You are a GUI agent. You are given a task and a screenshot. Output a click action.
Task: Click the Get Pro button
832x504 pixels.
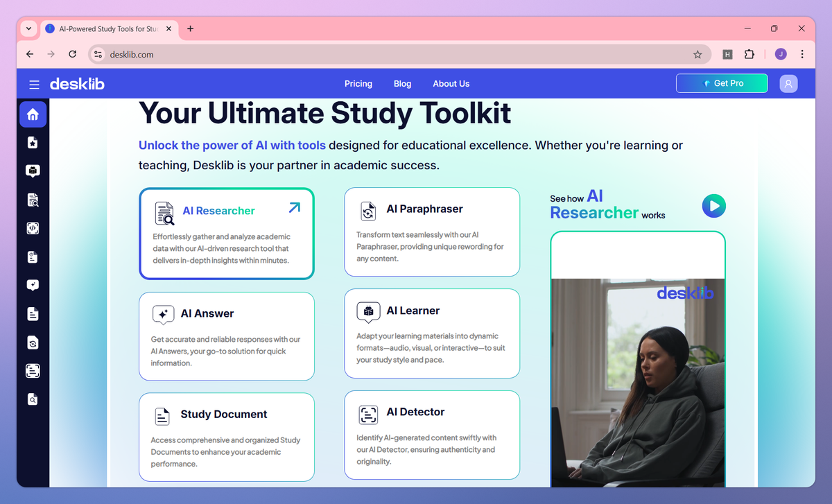click(x=721, y=83)
